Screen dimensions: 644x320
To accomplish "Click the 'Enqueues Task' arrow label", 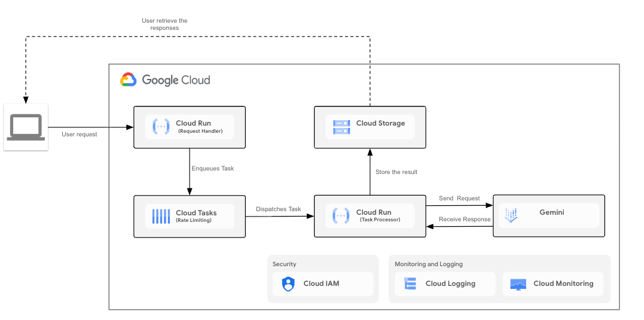I will (213, 169).
